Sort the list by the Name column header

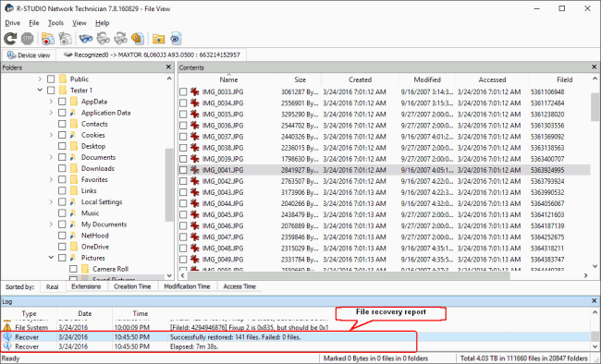click(x=228, y=79)
